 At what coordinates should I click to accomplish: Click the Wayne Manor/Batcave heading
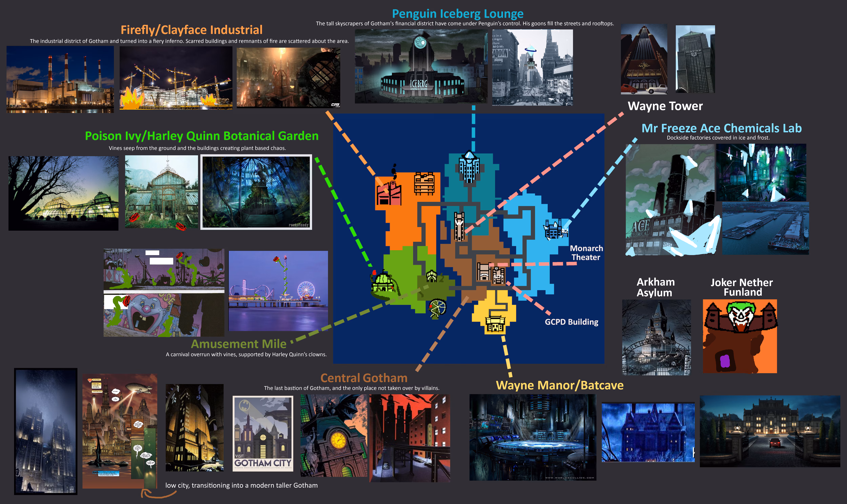tap(560, 385)
